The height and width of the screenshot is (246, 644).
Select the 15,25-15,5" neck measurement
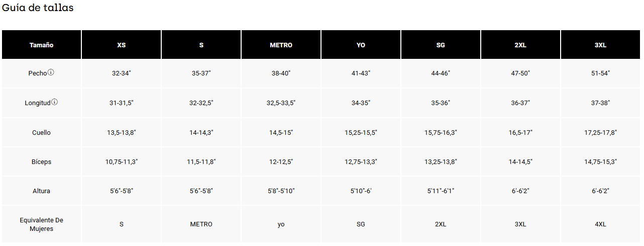pyautogui.click(x=361, y=133)
